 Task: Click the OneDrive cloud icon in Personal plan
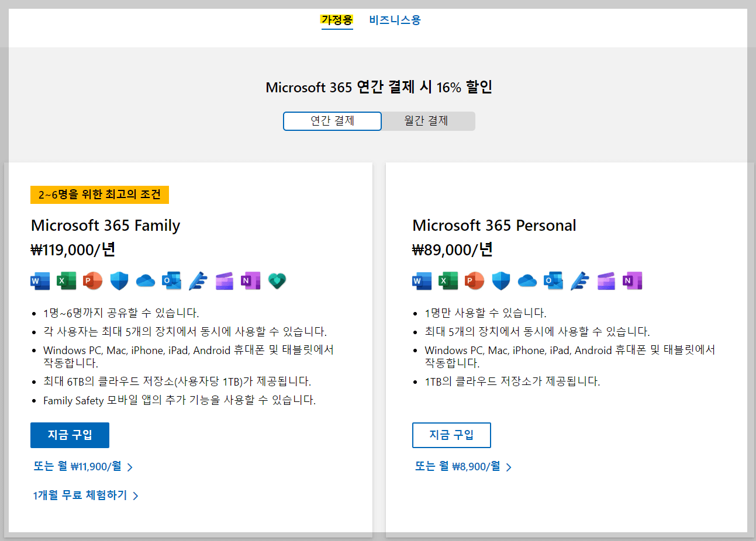pos(527,281)
